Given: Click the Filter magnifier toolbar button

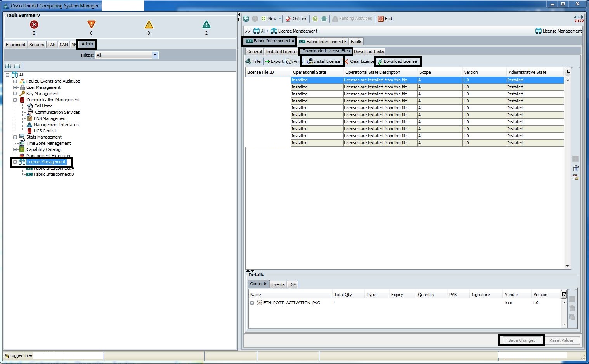Looking at the screenshot, I should tap(254, 61).
